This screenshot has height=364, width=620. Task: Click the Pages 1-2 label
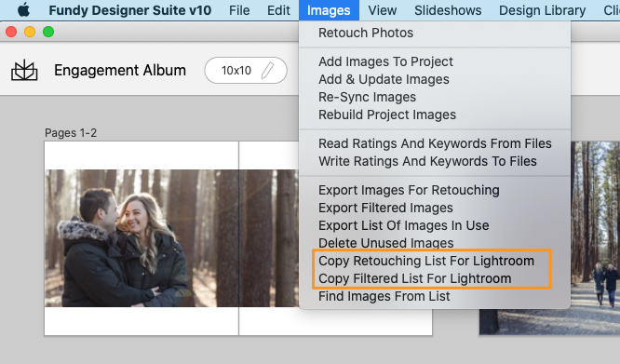click(x=71, y=133)
